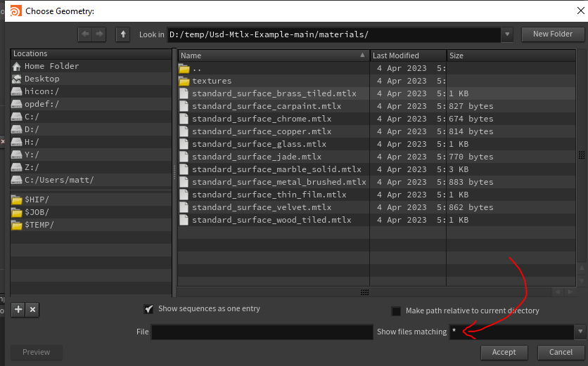Sort by Last Modified column
588x366 pixels.
tap(408, 55)
